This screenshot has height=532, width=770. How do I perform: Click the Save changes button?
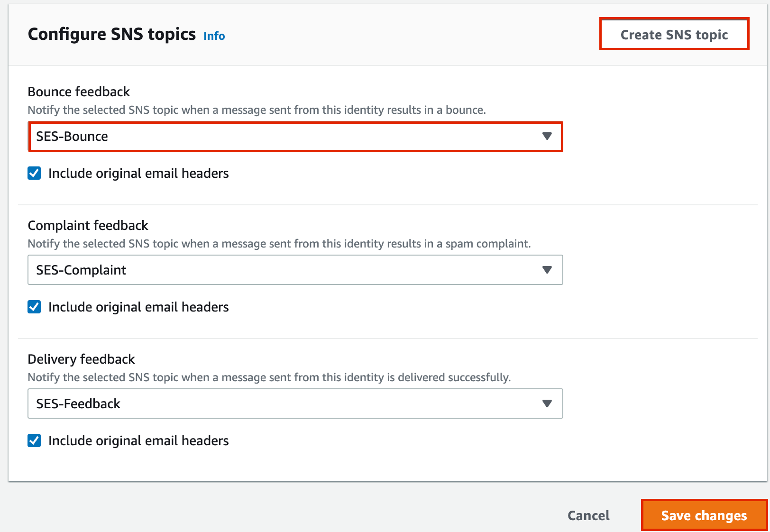[704, 515]
